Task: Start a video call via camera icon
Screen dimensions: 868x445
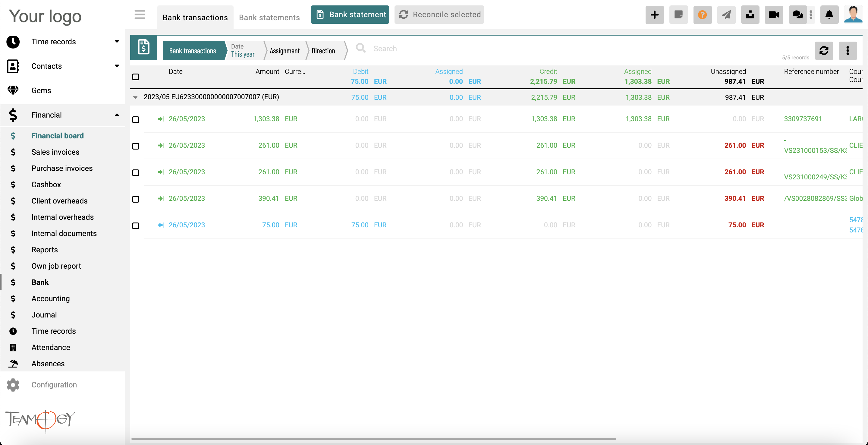Action: pyautogui.click(x=774, y=15)
